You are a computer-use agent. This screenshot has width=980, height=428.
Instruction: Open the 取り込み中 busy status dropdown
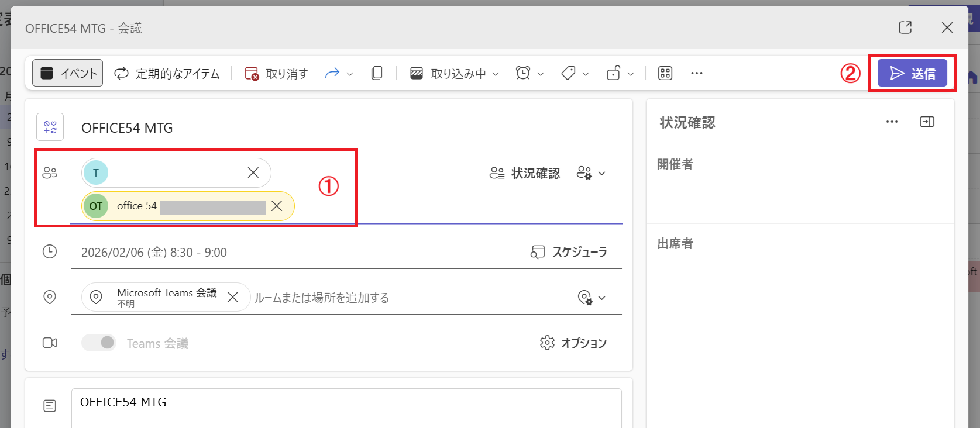point(455,73)
